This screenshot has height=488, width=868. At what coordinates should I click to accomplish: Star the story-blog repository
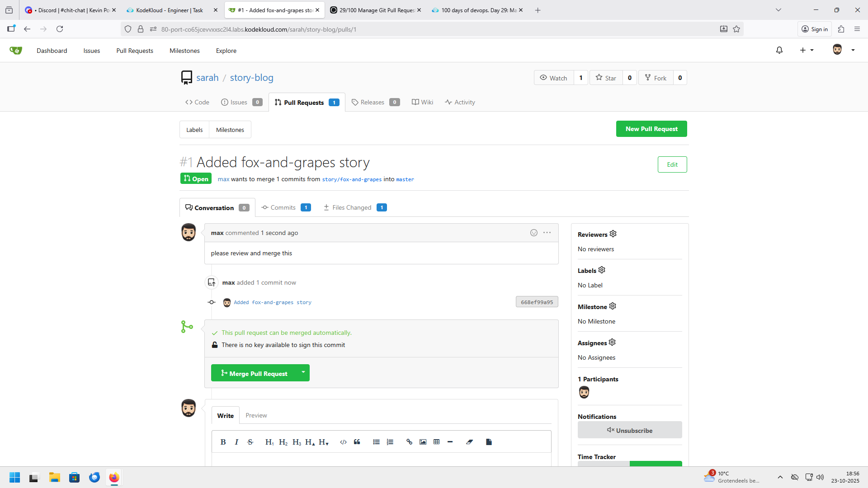pos(606,78)
